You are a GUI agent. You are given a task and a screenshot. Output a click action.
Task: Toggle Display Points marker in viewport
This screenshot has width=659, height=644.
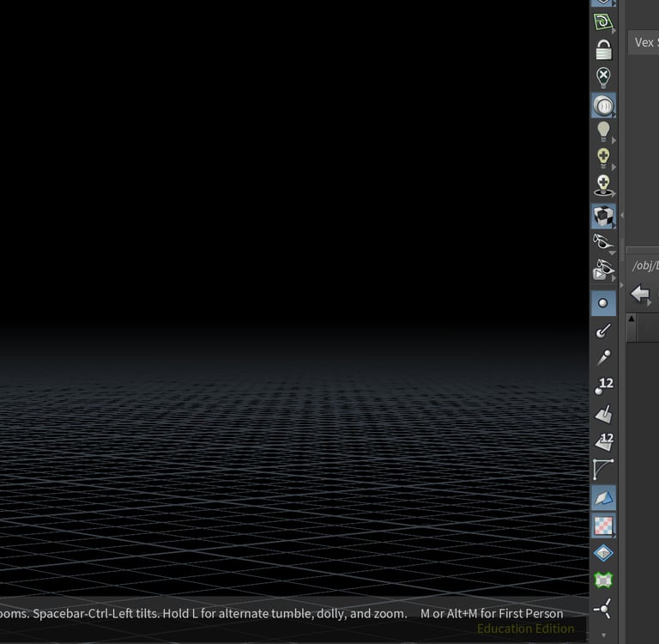coord(603,303)
